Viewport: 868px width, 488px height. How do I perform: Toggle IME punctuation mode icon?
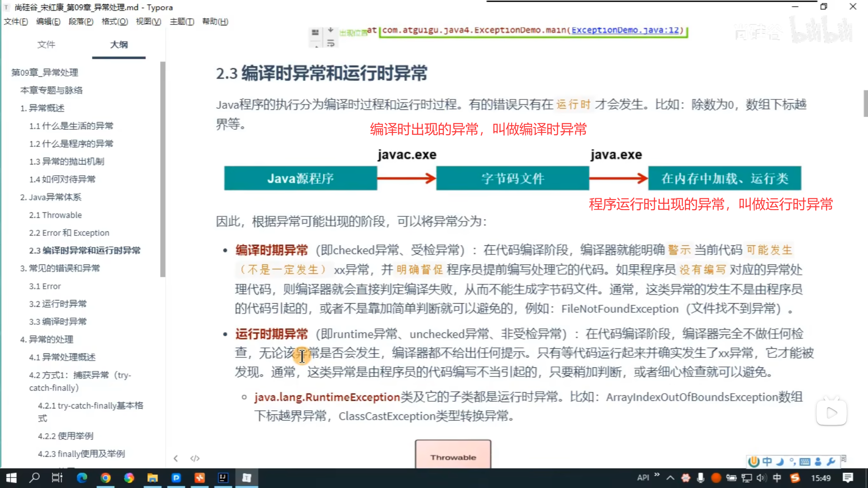(x=792, y=461)
